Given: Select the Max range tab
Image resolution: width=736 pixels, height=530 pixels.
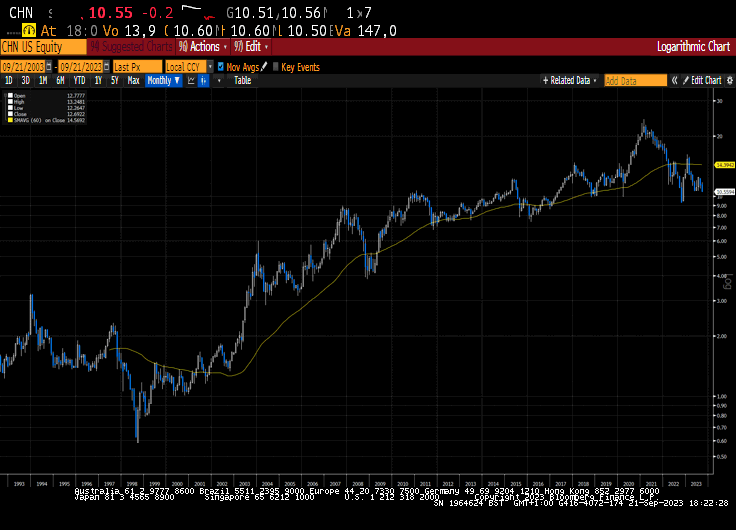Looking at the screenshot, I should pos(133,81).
